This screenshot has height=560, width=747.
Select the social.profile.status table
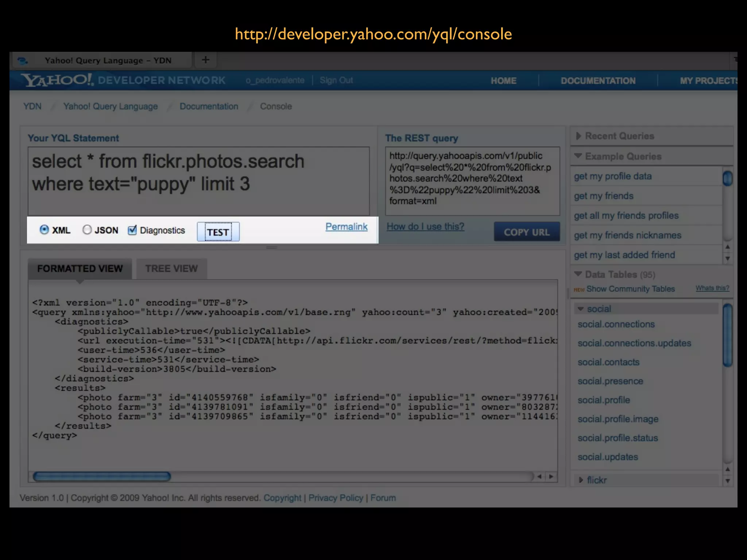click(x=618, y=438)
